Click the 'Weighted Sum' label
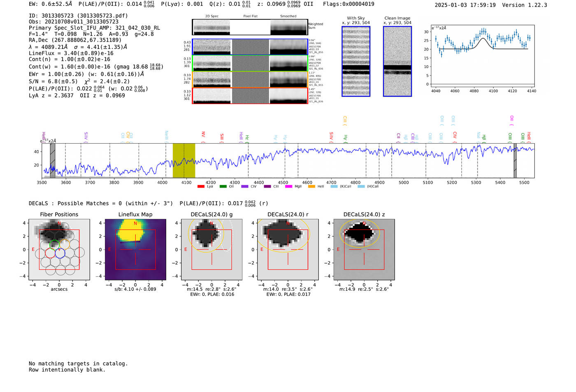 coord(316,26)
